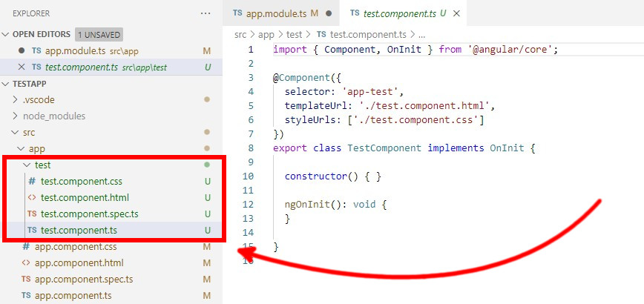Close test.component.ts in Open Editors

click(21, 67)
